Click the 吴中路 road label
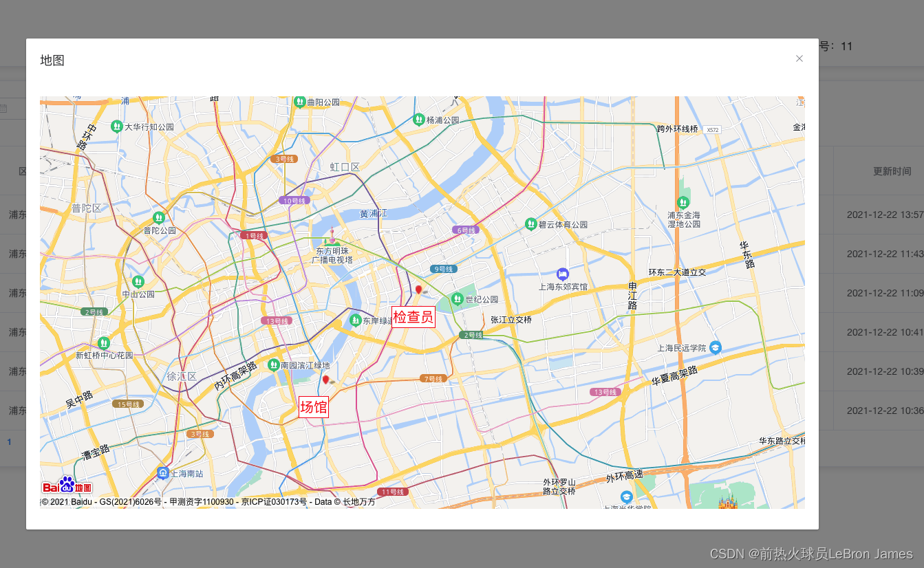Image resolution: width=924 pixels, height=568 pixels. coord(79,400)
